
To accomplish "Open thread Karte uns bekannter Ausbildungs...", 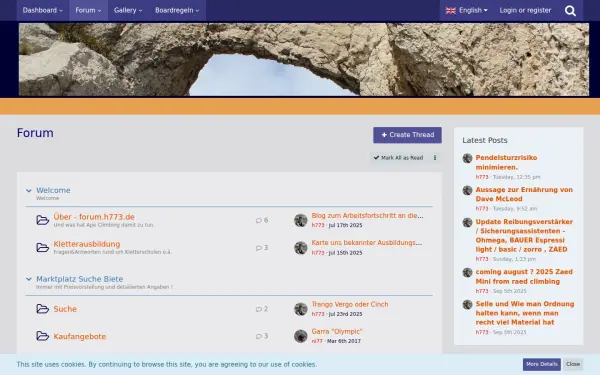I will [x=367, y=243].
